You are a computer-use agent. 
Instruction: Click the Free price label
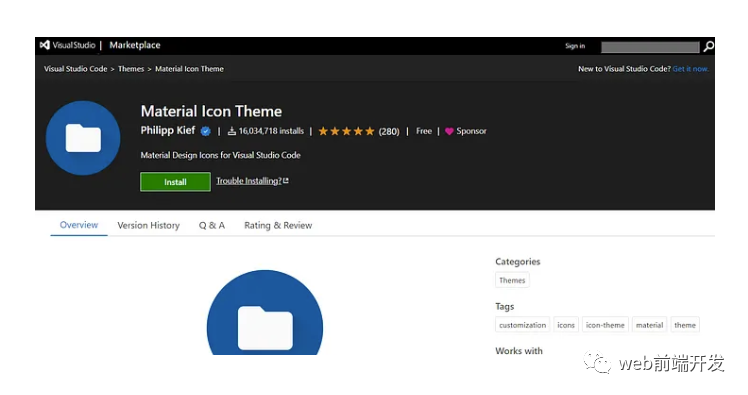tap(424, 131)
